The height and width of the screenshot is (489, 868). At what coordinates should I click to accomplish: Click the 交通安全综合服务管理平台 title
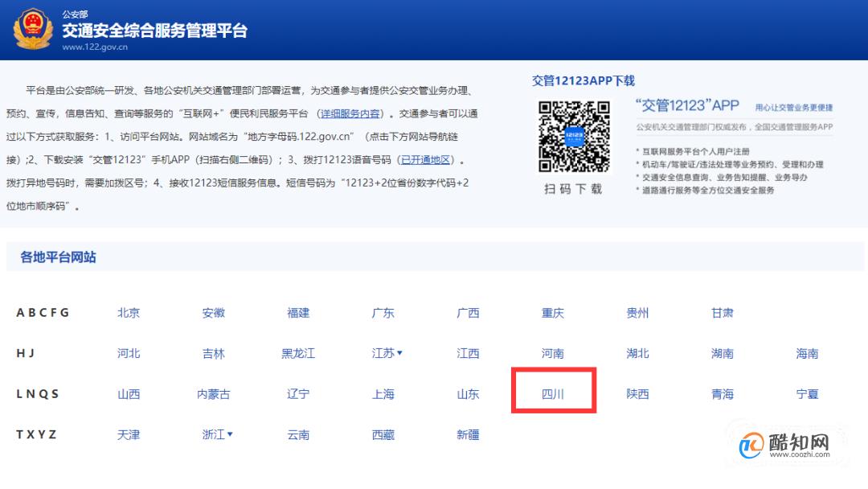click(x=154, y=31)
